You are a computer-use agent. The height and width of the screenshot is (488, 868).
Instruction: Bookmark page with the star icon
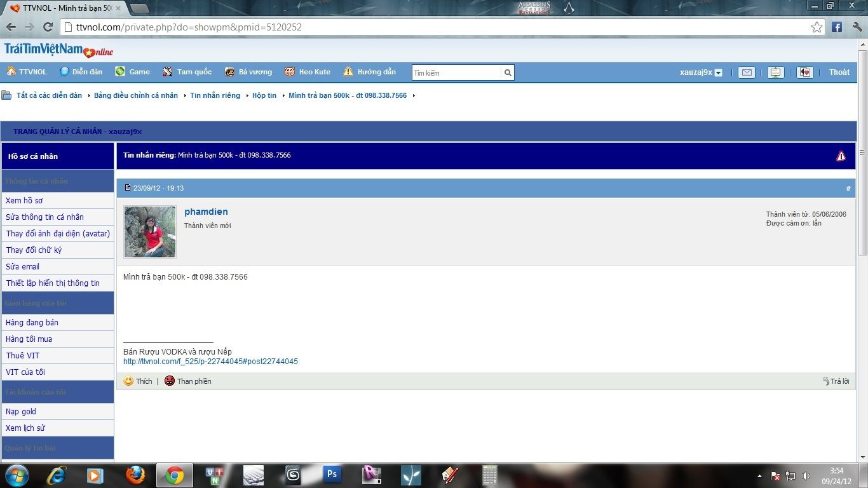coord(817,27)
